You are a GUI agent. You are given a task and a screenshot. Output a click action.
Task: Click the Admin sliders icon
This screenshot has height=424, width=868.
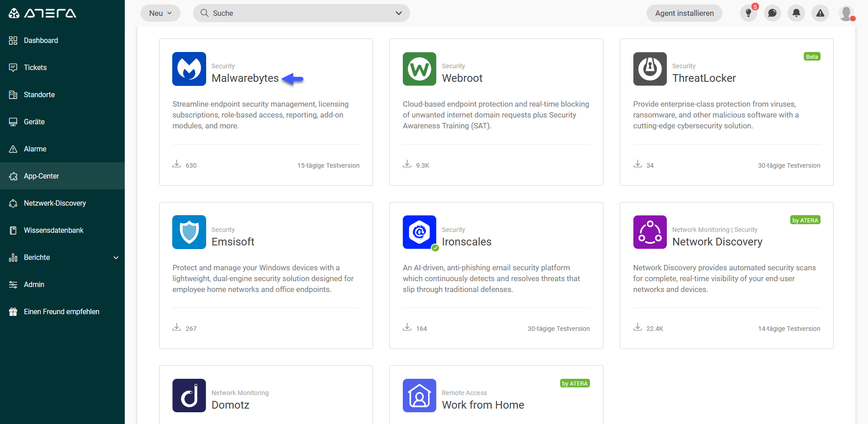point(13,285)
